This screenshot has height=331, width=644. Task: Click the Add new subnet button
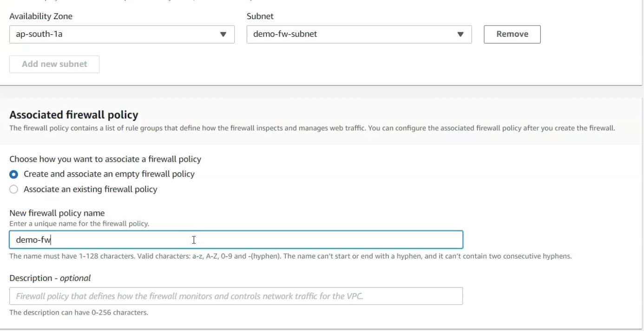coord(54,64)
